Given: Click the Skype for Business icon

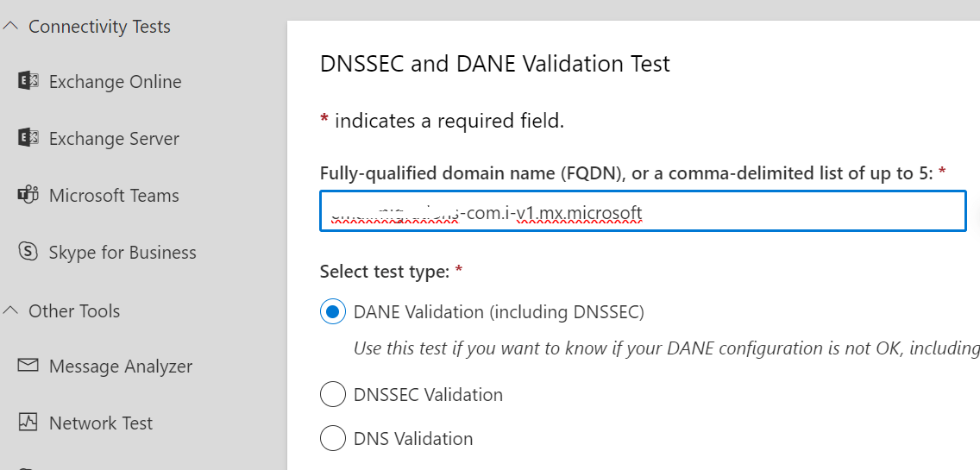Looking at the screenshot, I should coord(28,252).
